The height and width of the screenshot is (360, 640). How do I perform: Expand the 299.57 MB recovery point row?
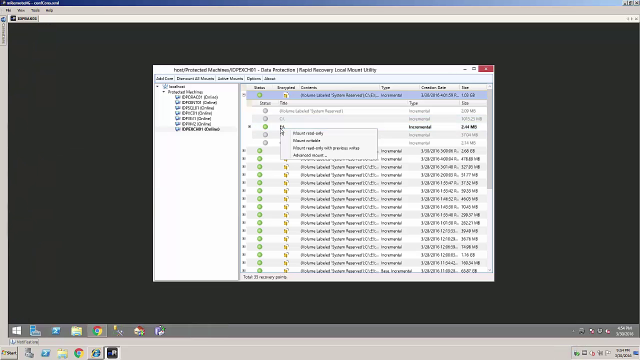244,215
